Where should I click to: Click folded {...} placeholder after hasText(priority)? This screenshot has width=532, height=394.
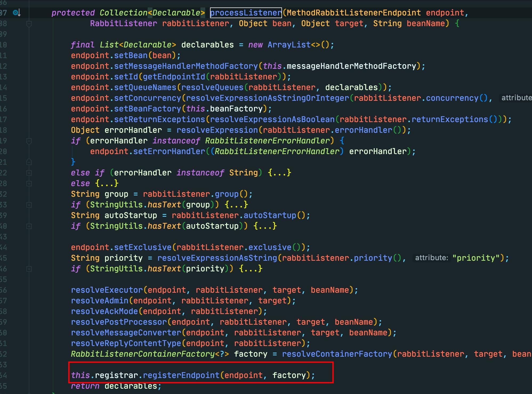(251, 269)
